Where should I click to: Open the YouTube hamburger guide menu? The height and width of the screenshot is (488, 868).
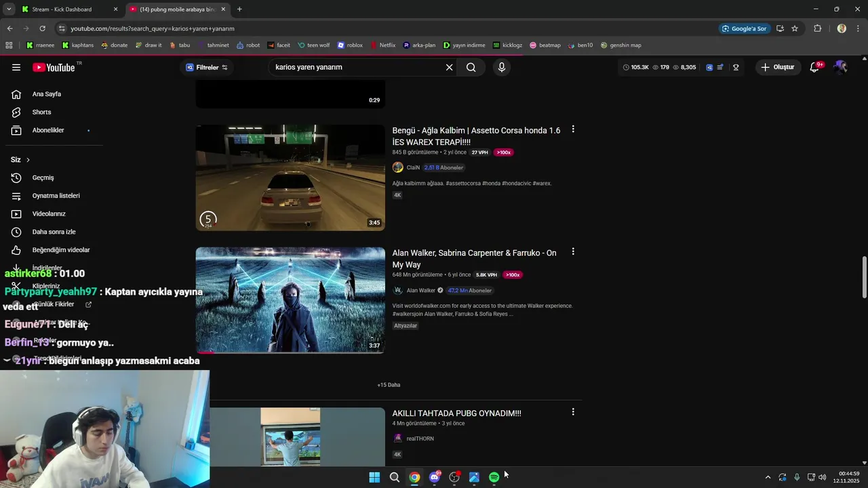(16, 67)
